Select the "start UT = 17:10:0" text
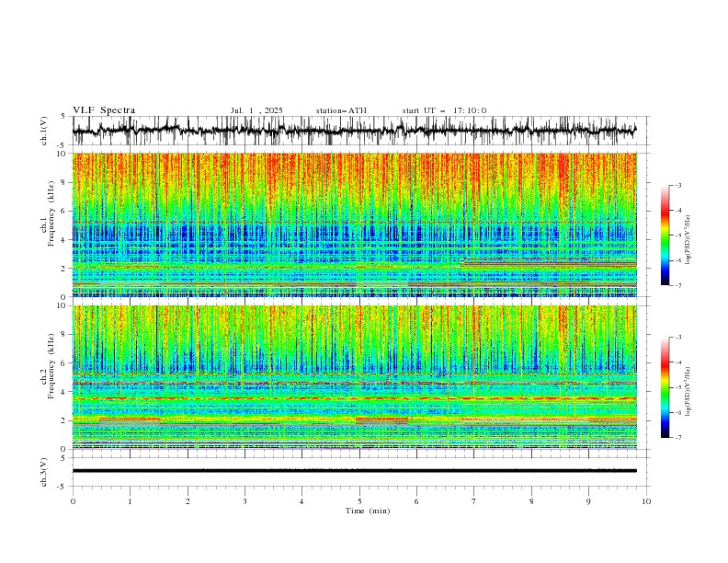Screen dimensions: 728x563 click(444, 110)
